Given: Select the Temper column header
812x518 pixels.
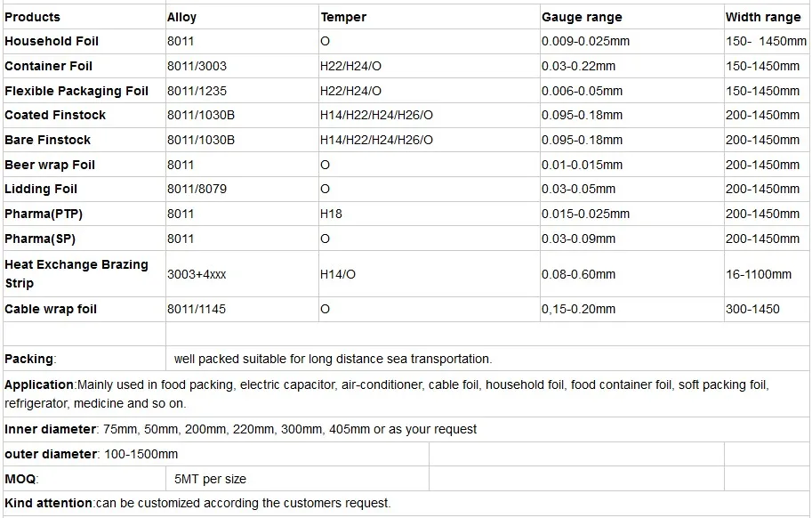Looking at the screenshot, I should (343, 17).
